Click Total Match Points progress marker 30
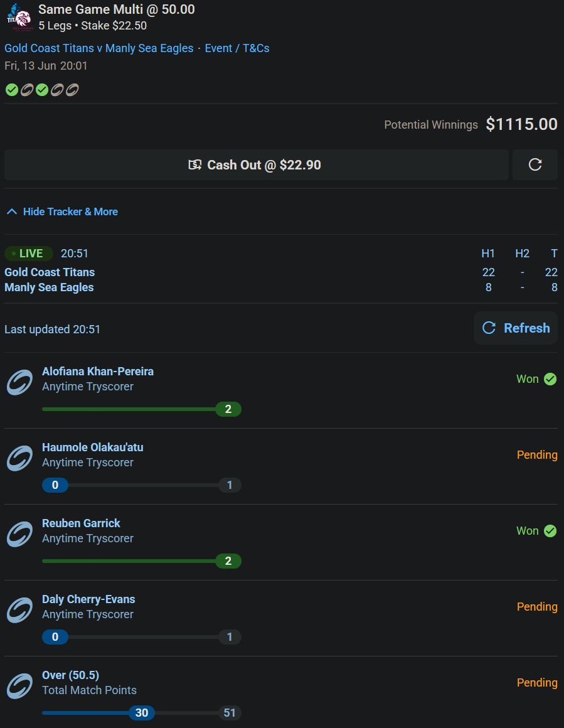Image resolution: width=564 pixels, height=728 pixels. (x=142, y=713)
